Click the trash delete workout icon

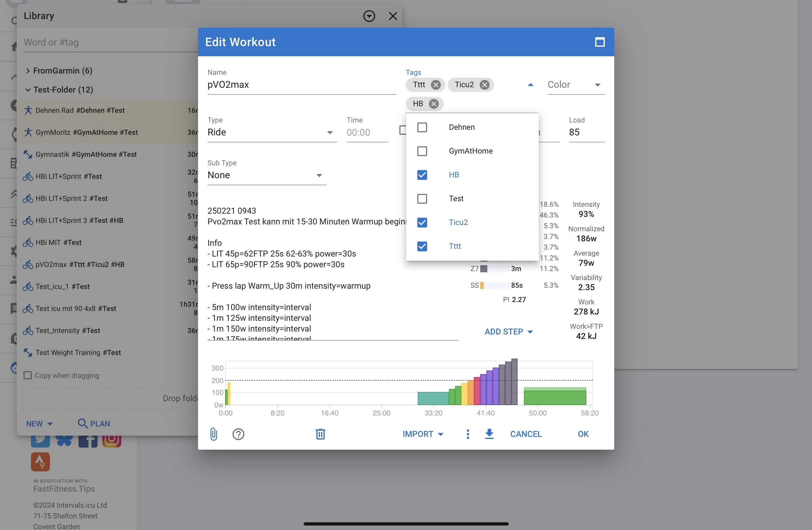[x=320, y=434]
